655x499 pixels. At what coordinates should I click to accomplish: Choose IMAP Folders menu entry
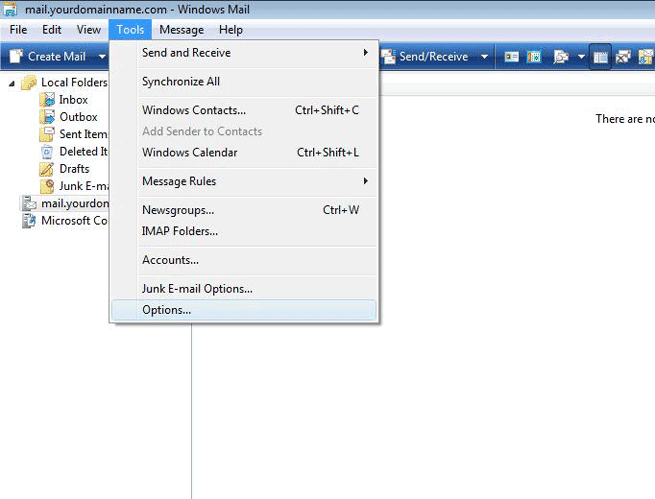pyautogui.click(x=244, y=231)
